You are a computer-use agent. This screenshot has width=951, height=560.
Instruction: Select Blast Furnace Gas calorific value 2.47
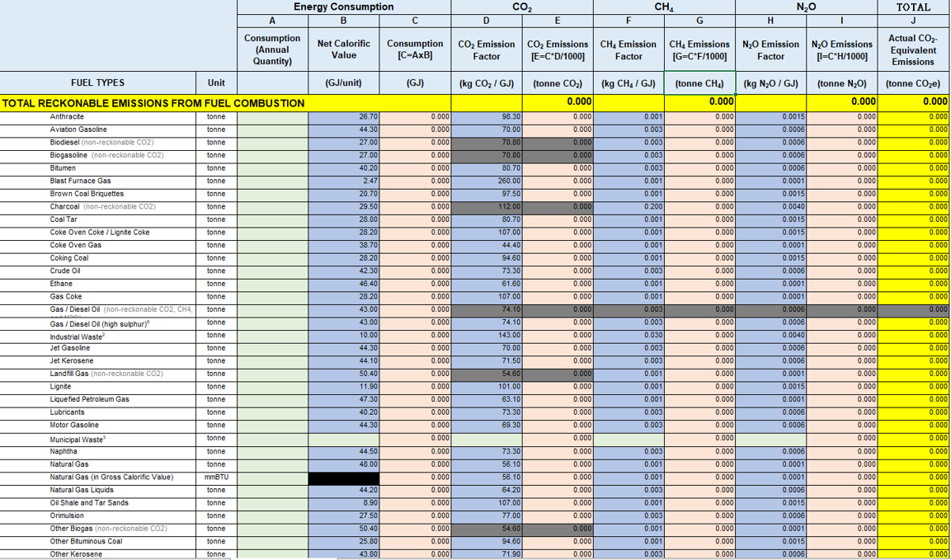pyautogui.click(x=344, y=181)
